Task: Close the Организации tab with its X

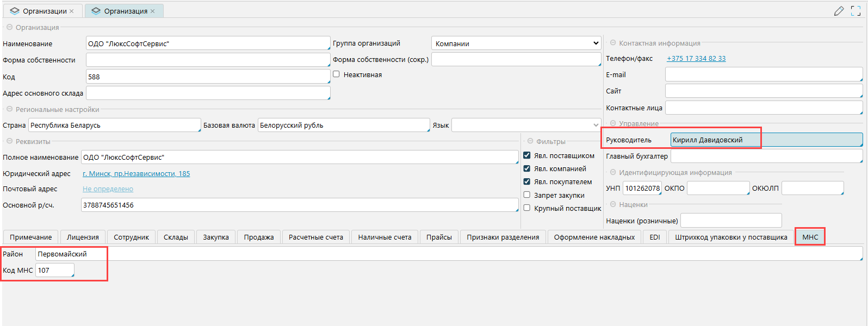Action: (72, 11)
